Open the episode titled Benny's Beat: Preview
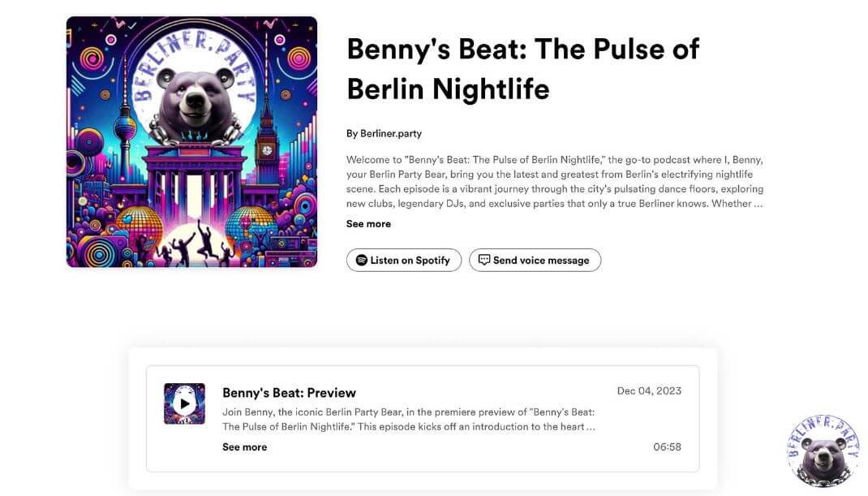 (x=290, y=392)
